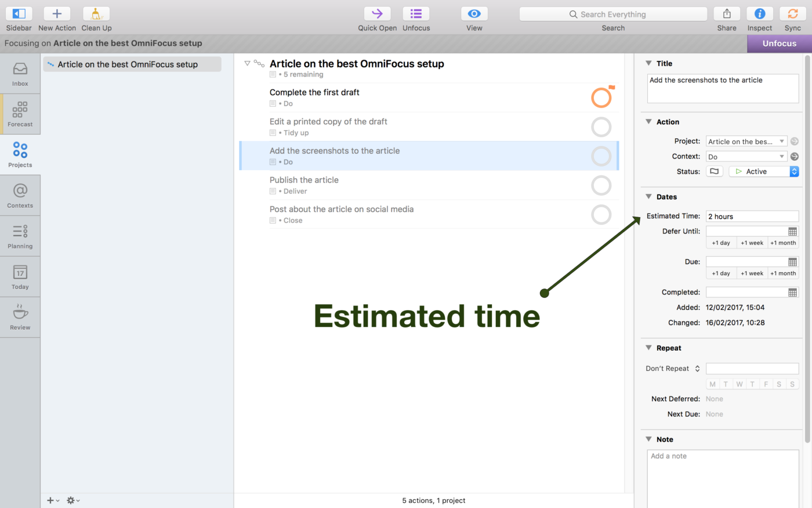Check off 'Post about the article on social media'
The image size is (812, 508).
(x=601, y=214)
